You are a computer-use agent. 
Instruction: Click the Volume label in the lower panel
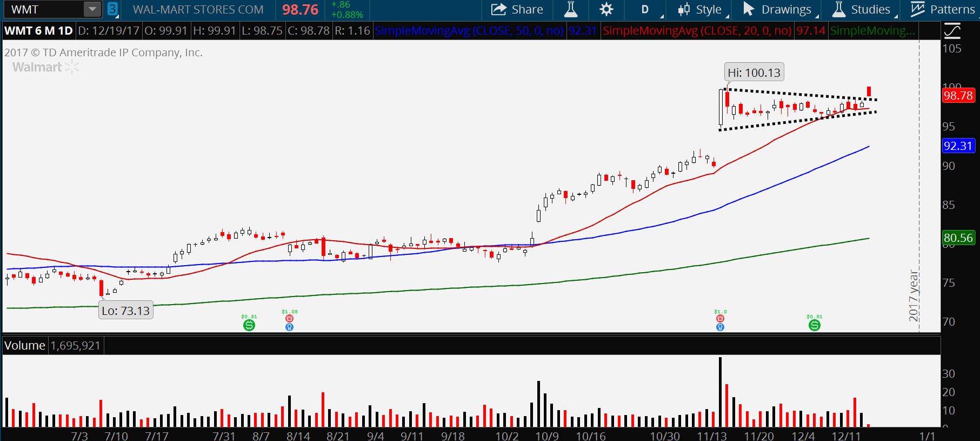point(25,345)
